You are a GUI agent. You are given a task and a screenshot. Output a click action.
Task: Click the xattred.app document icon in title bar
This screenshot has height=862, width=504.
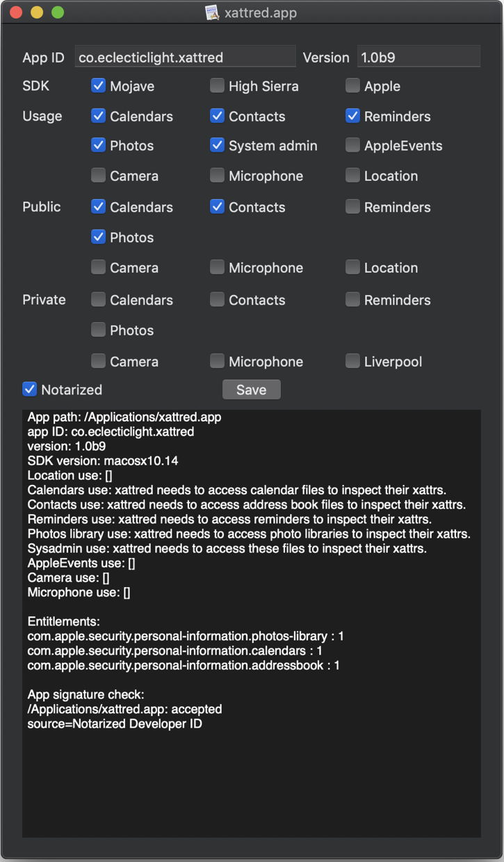213,13
